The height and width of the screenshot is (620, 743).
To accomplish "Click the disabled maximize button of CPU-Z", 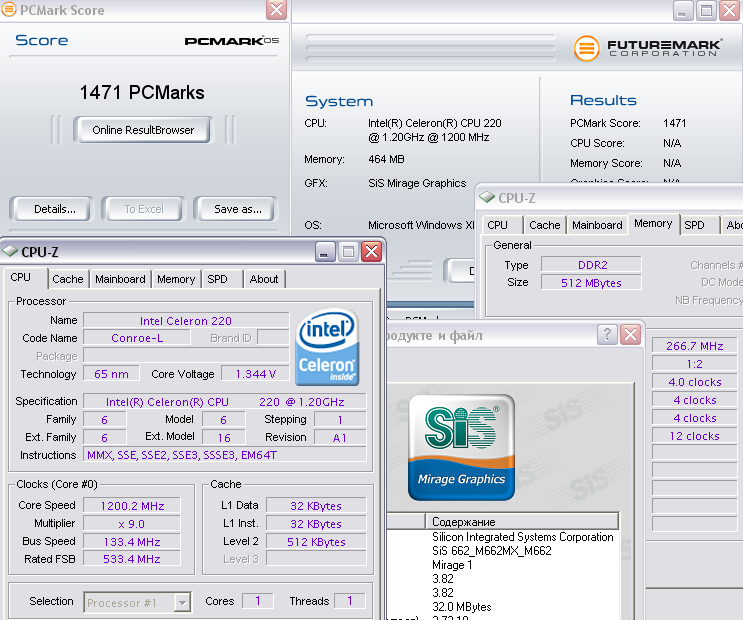I will pyautogui.click(x=348, y=252).
